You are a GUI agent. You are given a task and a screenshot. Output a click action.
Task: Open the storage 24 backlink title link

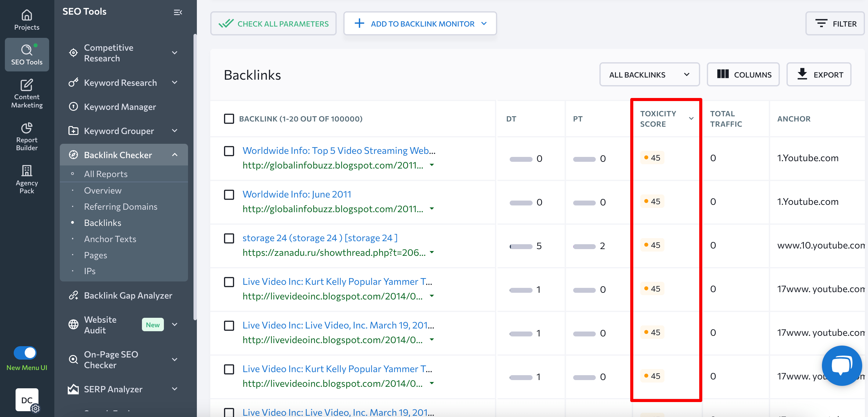320,238
